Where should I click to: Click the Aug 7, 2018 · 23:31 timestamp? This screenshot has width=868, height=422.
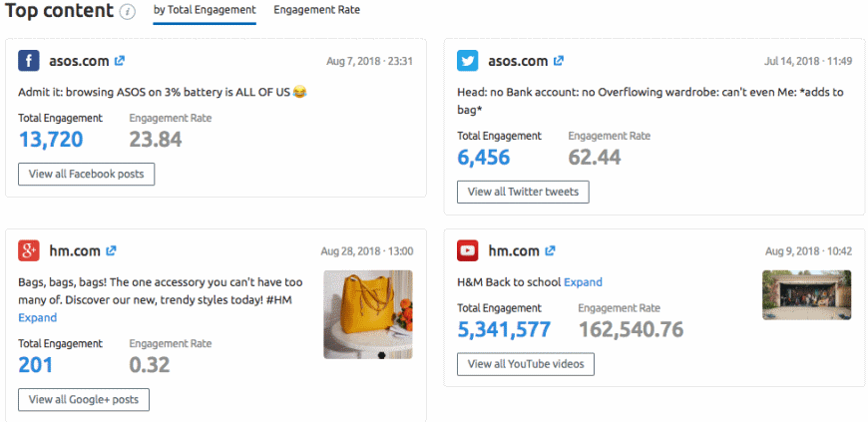tap(369, 61)
